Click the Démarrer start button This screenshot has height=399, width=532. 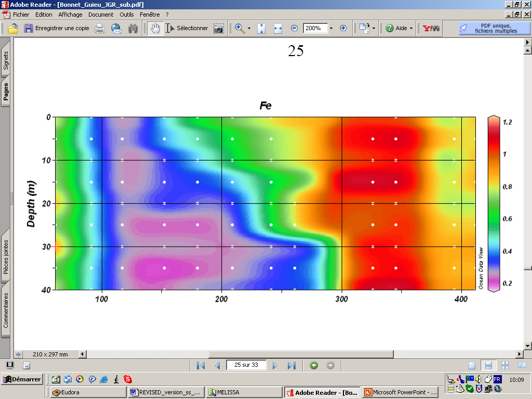[x=22, y=379]
